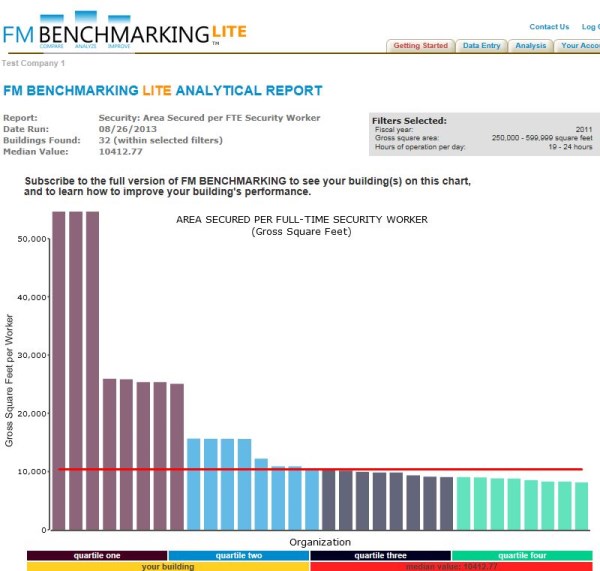This screenshot has height=571, width=600.
Task: Click the last green bar in the chart
Action: tap(581, 506)
